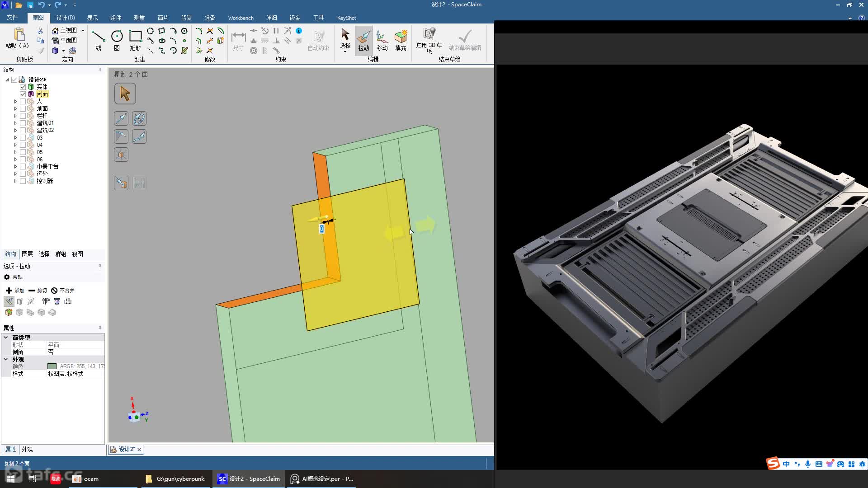Open the 外观 tab at bottom of properties
Screen dimensions: 868x488
pos(27,449)
